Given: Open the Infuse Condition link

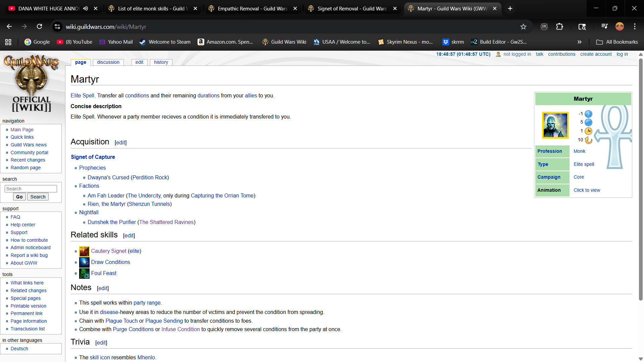Looking at the screenshot, I should pyautogui.click(x=180, y=329).
